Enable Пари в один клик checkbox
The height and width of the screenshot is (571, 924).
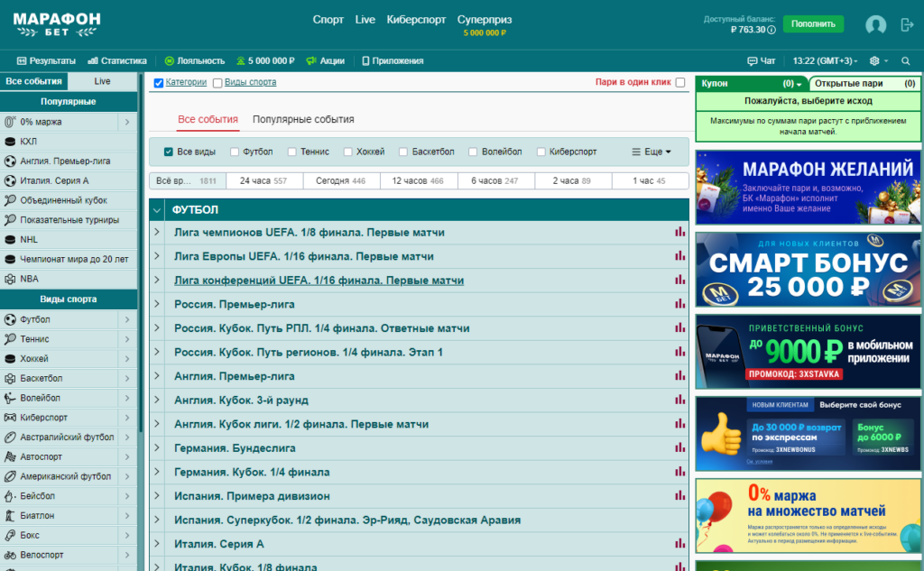[680, 82]
